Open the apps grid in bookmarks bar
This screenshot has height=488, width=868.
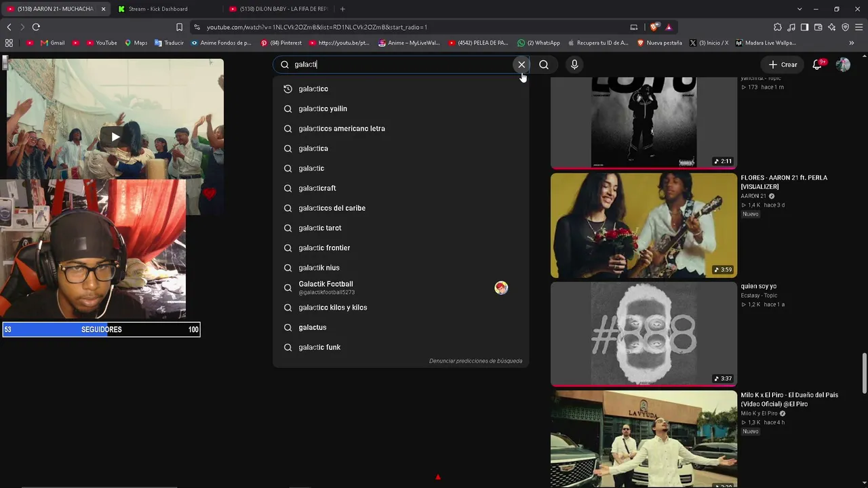point(9,43)
